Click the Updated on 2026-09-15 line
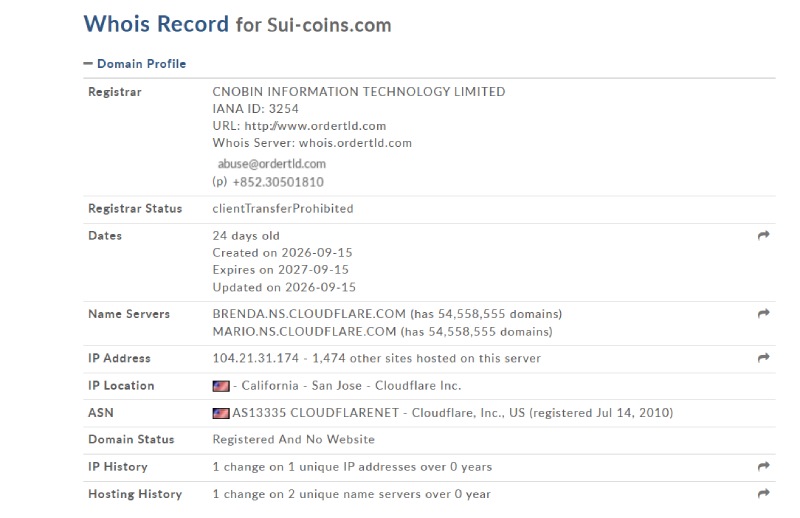This screenshot has width=800, height=518. click(284, 287)
